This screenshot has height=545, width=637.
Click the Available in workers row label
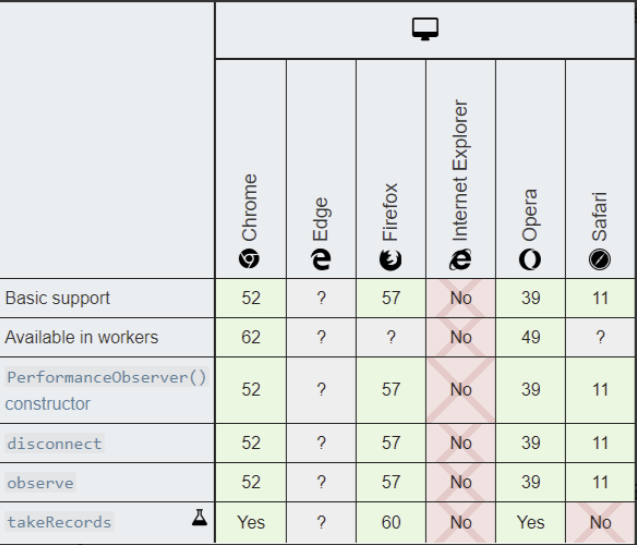pyautogui.click(x=81, y=337)
